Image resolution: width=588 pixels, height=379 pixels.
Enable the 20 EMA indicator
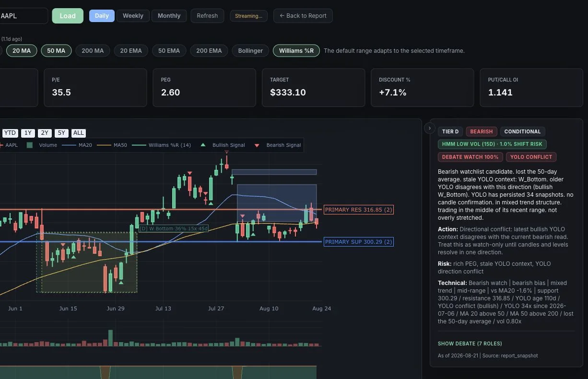[131, 50]
